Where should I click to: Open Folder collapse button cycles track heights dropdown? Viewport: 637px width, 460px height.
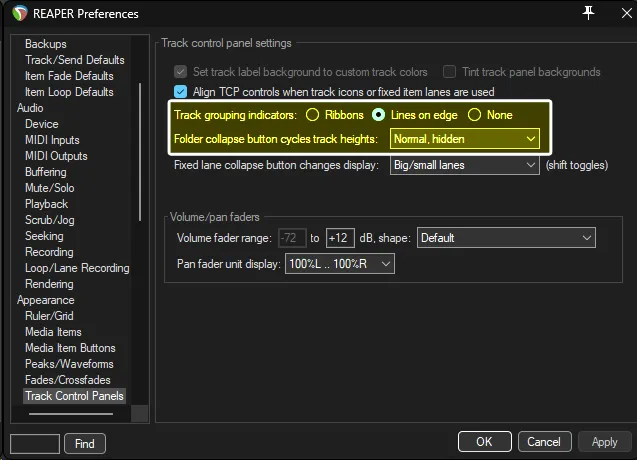click(464, 139)
